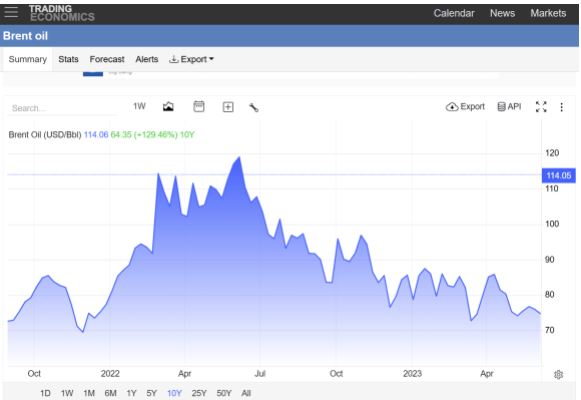Viewport: 581px width, 400px height.
Task: Add comparison with plus icon
Action: [228, 107]
